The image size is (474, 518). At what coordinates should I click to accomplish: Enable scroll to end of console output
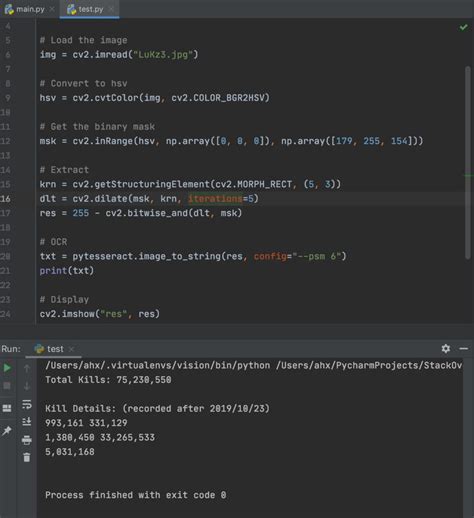pyautogui.click(x=27, y=422)
